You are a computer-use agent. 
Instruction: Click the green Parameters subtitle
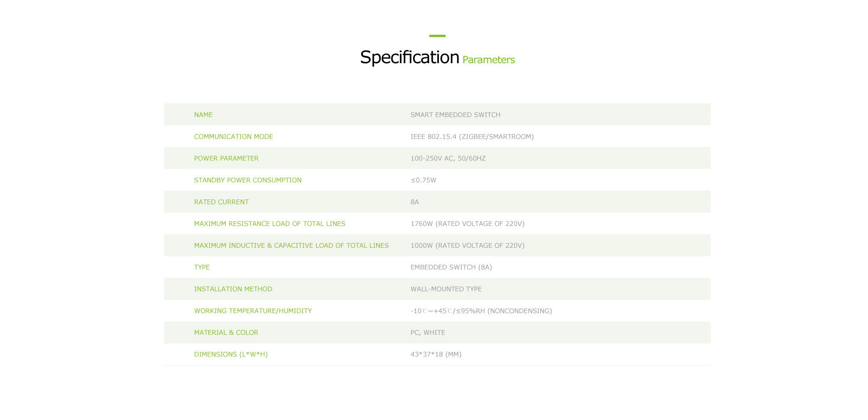489,60
